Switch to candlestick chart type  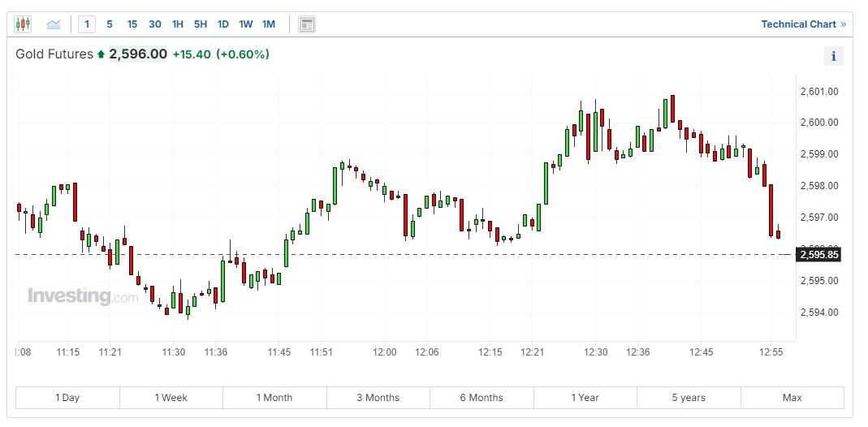click(x=23, y=24)
